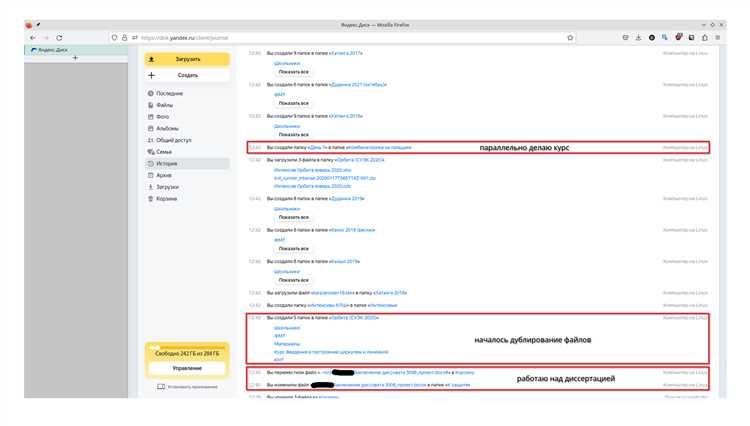Switch to the Яндекс Диск browser tab
750x426 pixels.
(76, 50)
